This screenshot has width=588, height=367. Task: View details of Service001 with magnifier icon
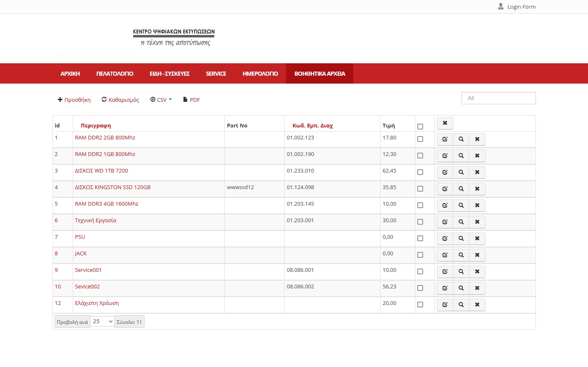(461, 272)
